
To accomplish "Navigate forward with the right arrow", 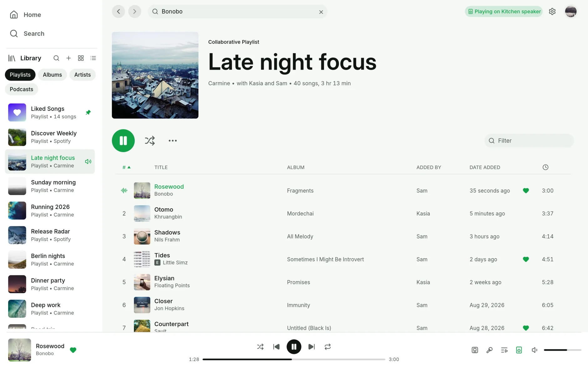I will pos(135,12).
